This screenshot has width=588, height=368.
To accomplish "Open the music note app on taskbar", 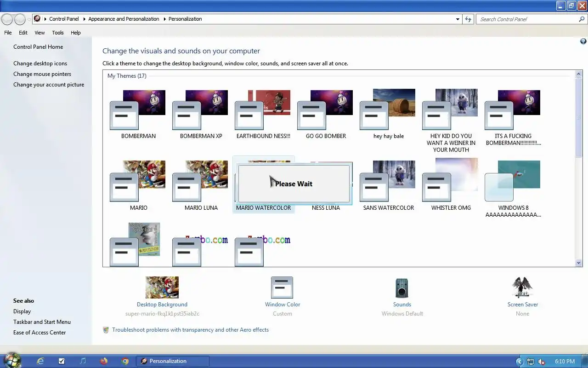I will click(83, 361).
